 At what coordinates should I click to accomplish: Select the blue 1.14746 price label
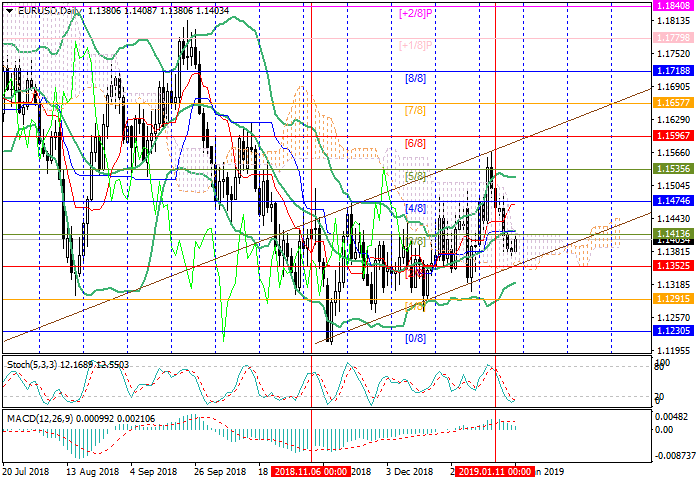[672, 201]
